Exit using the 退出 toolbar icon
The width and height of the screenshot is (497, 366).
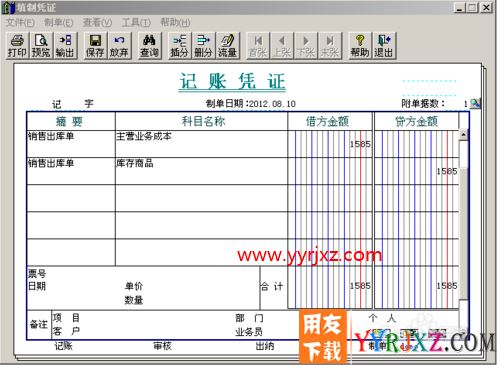[384, 46]
